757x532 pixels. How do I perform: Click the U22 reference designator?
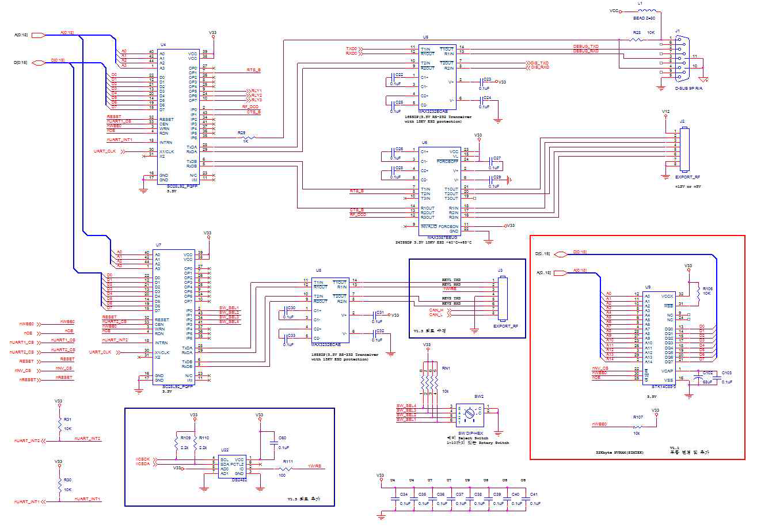[224, 450]
